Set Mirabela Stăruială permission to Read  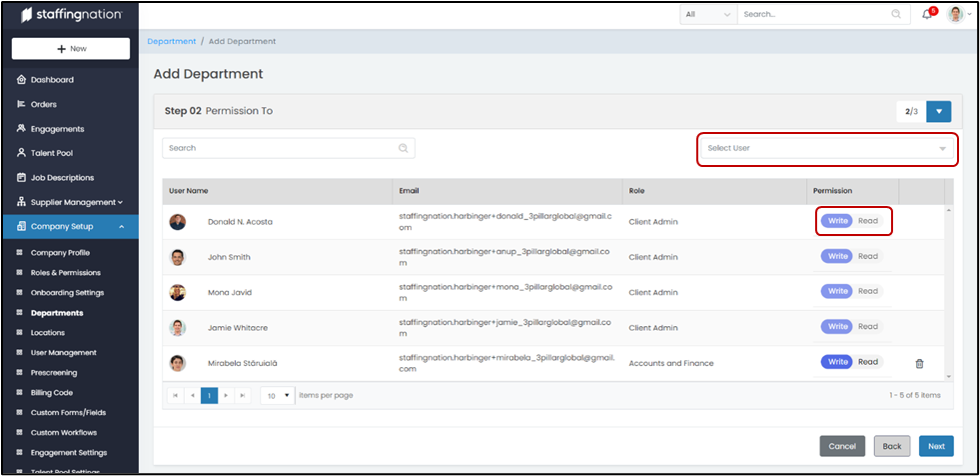pos(868,362)
